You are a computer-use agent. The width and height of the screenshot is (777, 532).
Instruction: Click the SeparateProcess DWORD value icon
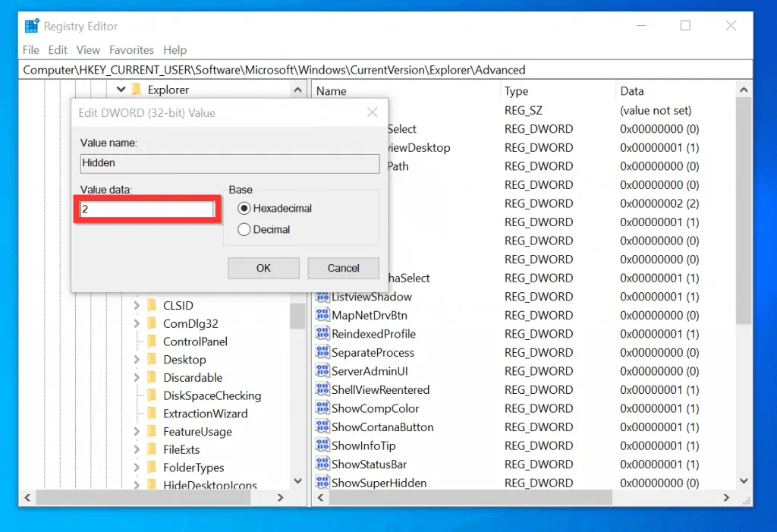322,353
